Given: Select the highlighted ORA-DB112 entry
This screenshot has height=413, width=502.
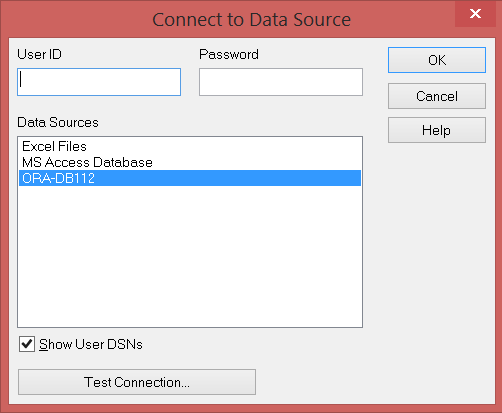Looking at the screenshot, I should point(190,178).
